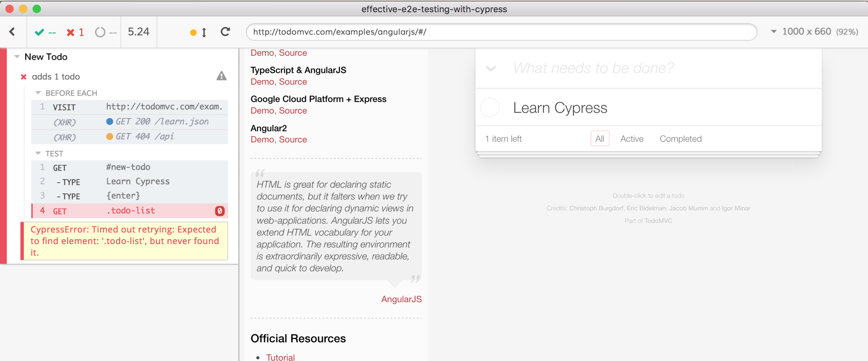This screenshot has height=361, width=868.
Task: Click the 5.24 duration readout
Action: (139, 32)
